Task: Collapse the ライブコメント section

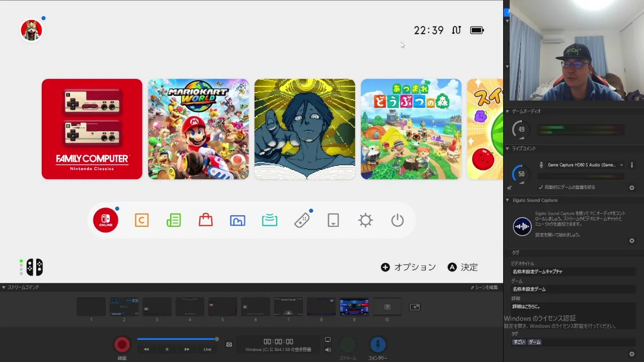Action: pos(508,148)
